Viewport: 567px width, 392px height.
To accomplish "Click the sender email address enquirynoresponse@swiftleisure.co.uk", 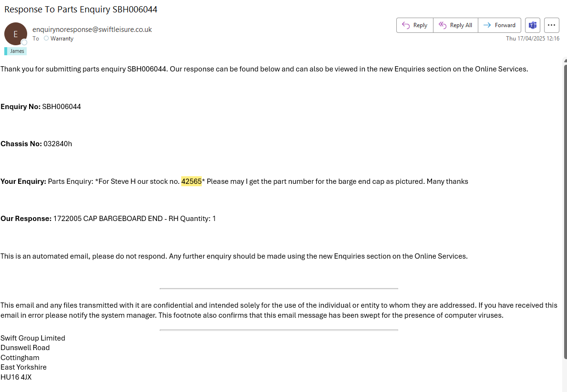I will tap(92, 30).
